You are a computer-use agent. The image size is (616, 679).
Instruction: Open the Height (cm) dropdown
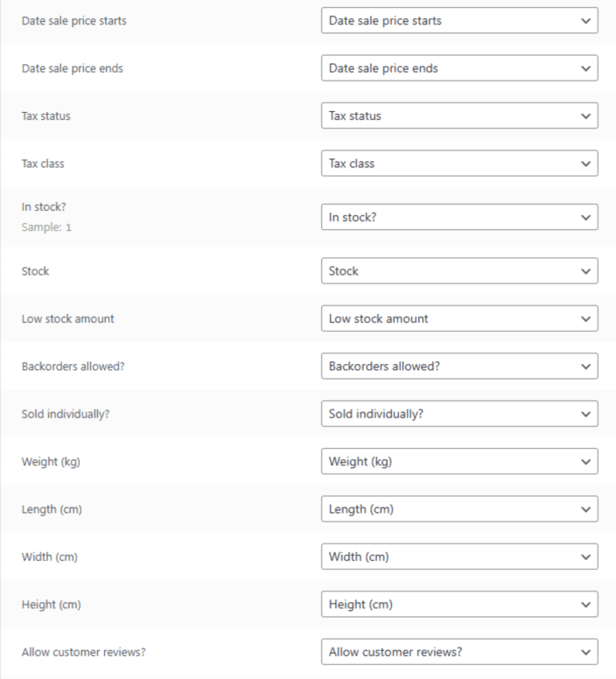[x=458, y=605]
